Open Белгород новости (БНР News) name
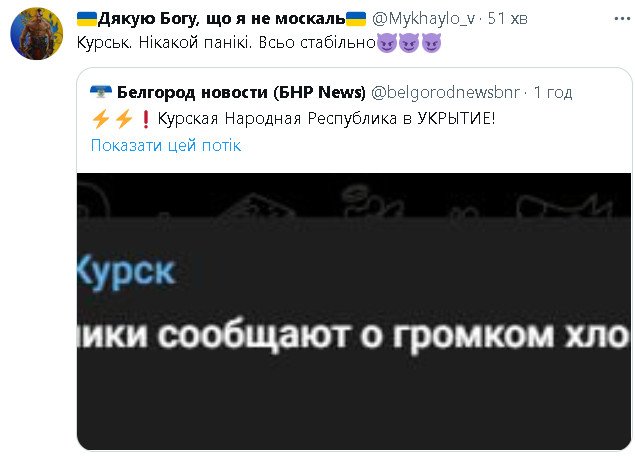Screen dimensions: 635x463 tap(241, 92)
